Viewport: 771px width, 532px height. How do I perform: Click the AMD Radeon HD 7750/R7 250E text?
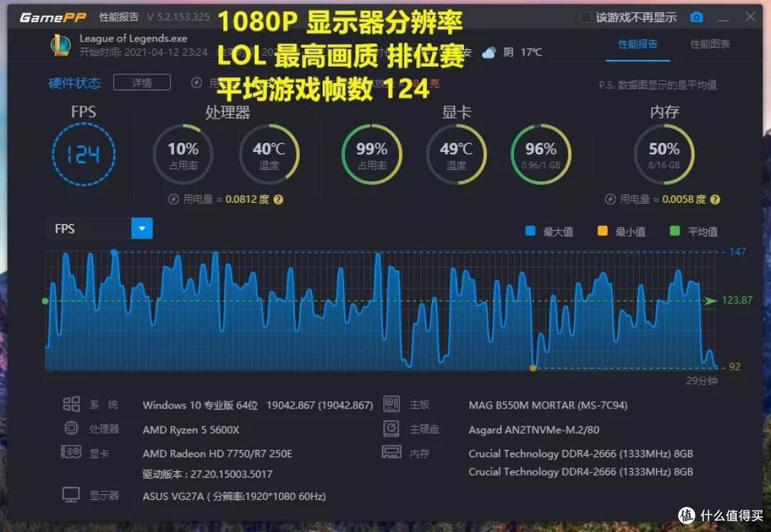click(x=217, y=453)
